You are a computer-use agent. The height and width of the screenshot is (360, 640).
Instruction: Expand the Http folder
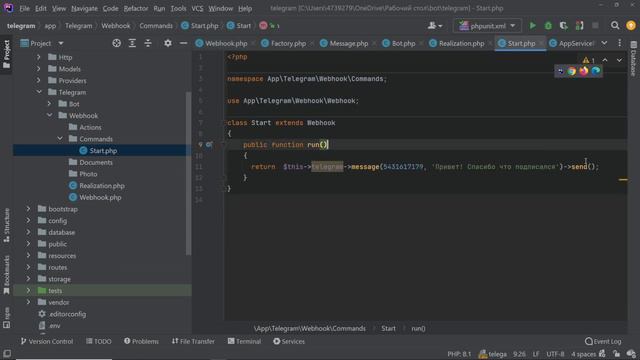point(39,57)
